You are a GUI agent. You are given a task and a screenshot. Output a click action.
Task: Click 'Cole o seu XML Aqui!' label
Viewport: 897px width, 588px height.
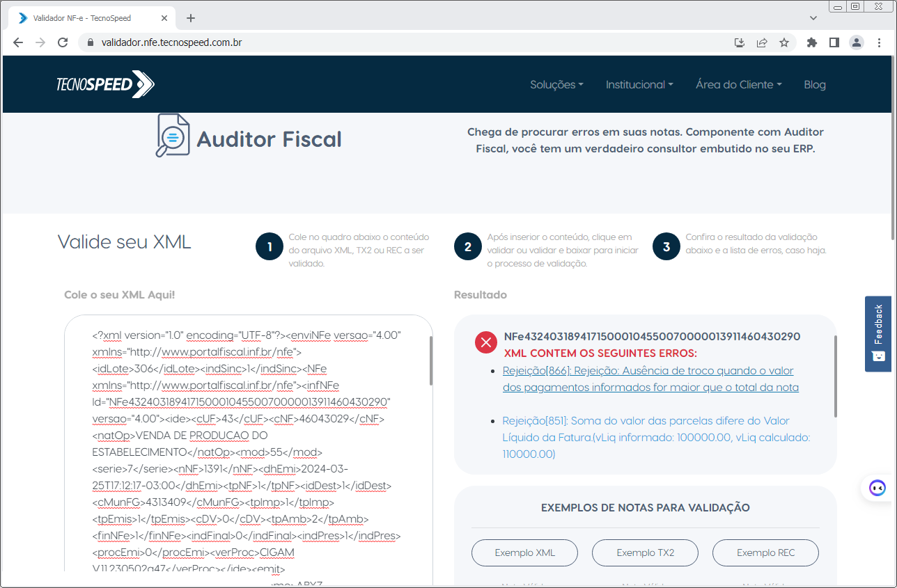click(x=120, y=295)
